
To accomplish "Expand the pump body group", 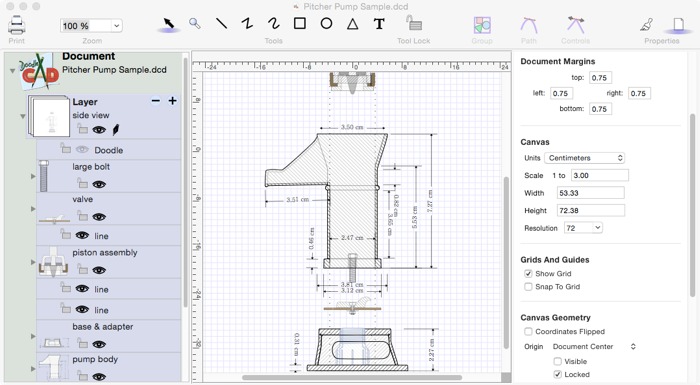I will 33,368.
